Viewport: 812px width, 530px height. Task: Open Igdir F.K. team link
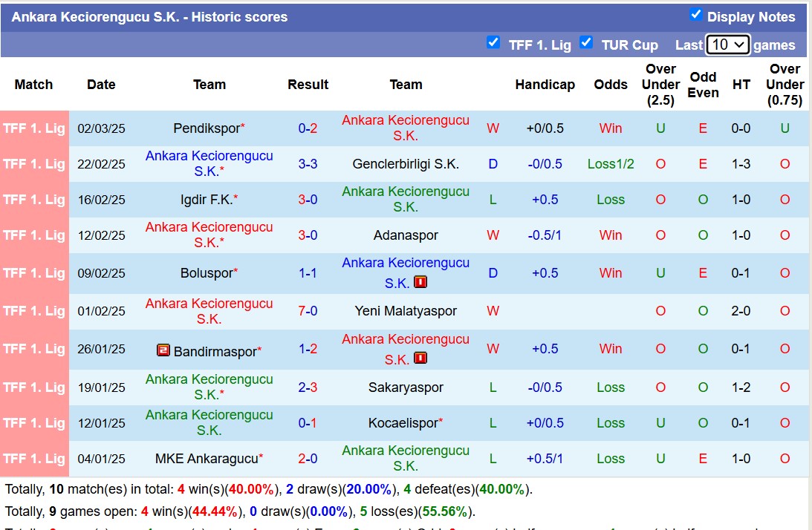pyautogui.click(x=209, y=199)
